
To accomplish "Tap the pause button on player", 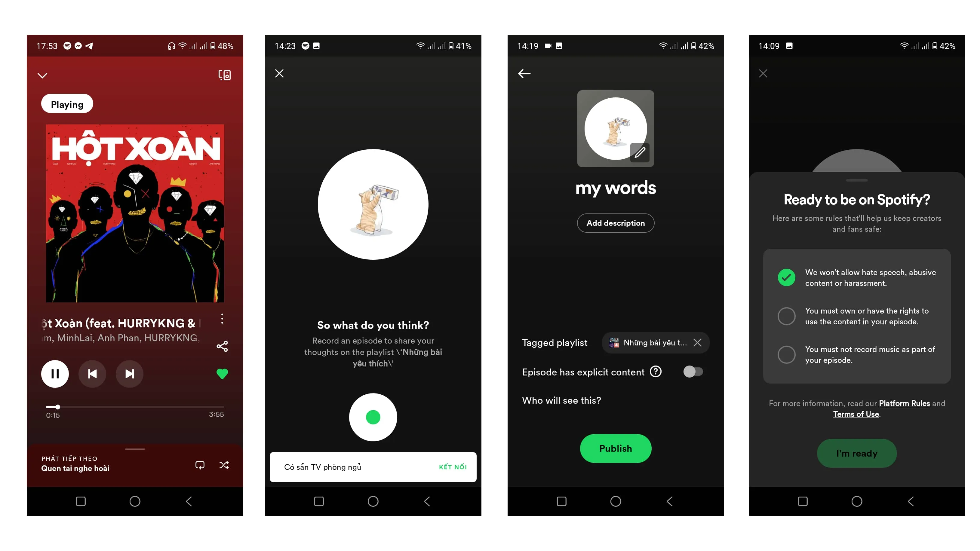I will point(55,374).
